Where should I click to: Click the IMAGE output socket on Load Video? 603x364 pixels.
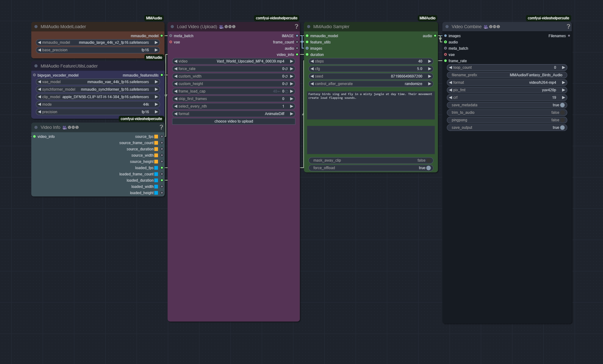coord(297,36)
